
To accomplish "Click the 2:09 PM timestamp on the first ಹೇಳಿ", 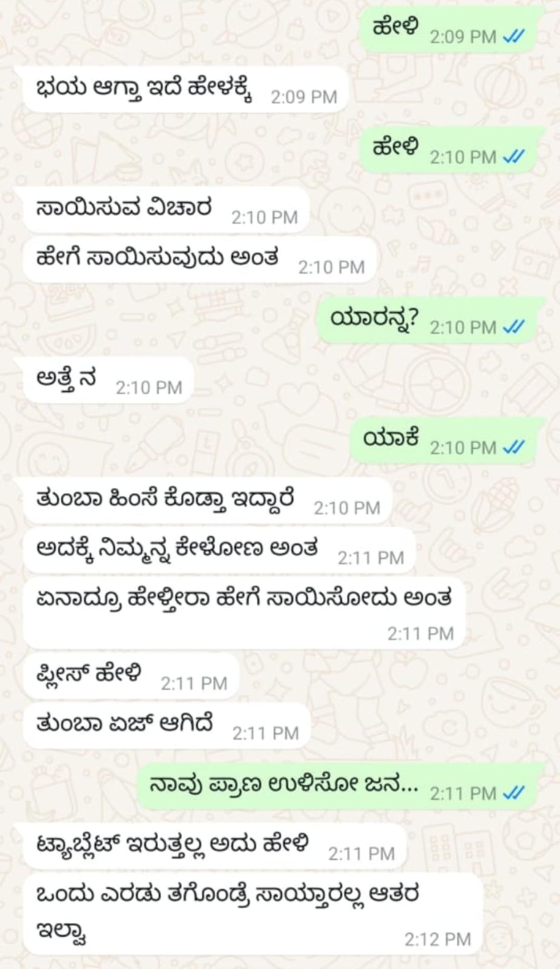I will [463, 37].
